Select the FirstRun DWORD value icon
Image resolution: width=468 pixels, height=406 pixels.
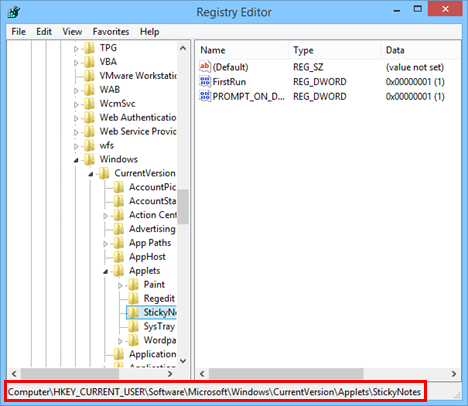[205, 81]
